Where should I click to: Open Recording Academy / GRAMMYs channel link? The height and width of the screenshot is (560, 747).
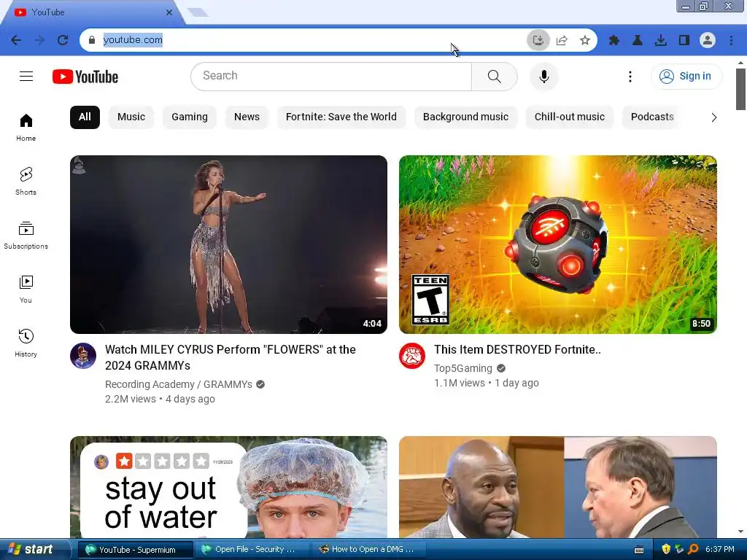179,384
